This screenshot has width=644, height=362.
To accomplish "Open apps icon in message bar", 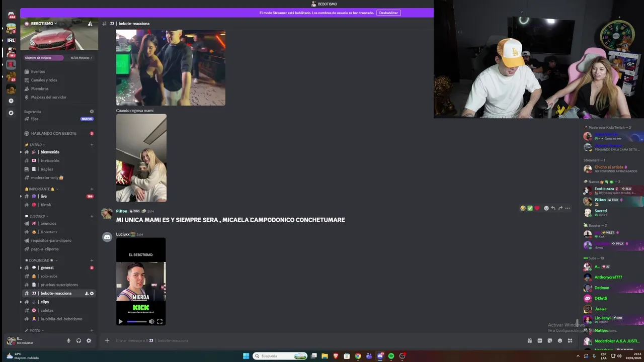I will pyautogui.click(x=570, y=340).
